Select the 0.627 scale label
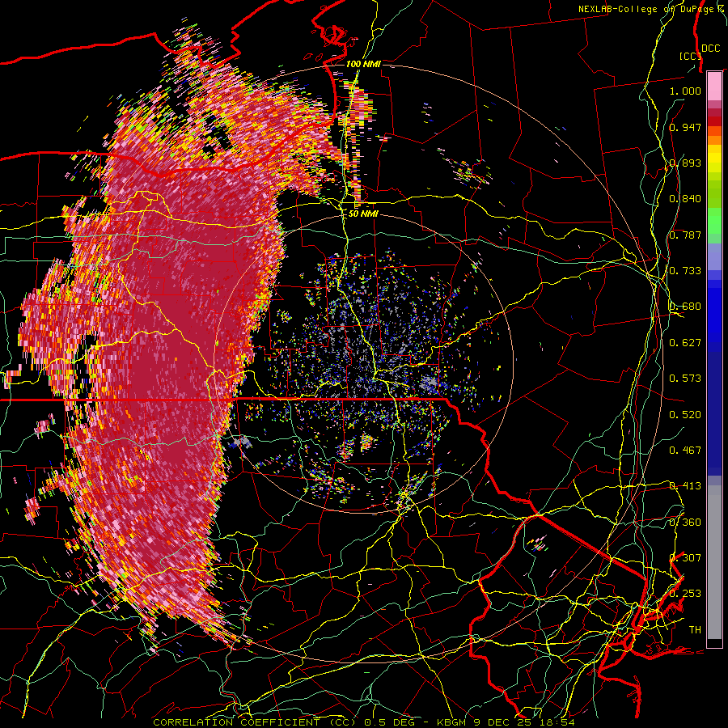Image resolution: width=728 pixels, height=728 pixels. tap(685, 343)
